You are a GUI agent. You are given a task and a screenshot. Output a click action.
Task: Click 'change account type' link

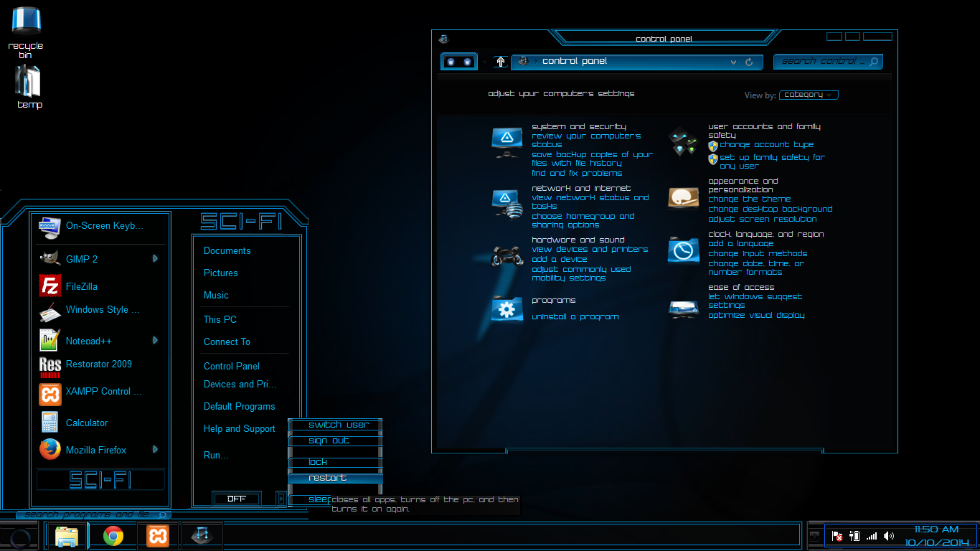coord(767,145)
